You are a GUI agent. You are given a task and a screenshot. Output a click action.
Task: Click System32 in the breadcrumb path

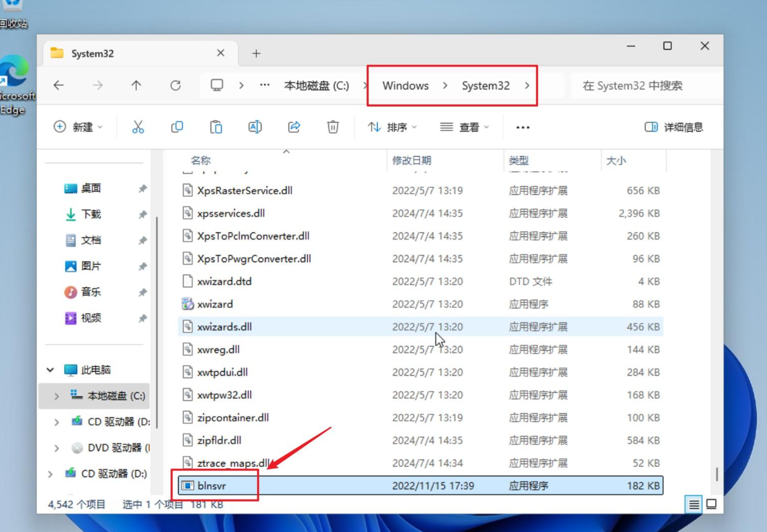[x=486, y=86]
